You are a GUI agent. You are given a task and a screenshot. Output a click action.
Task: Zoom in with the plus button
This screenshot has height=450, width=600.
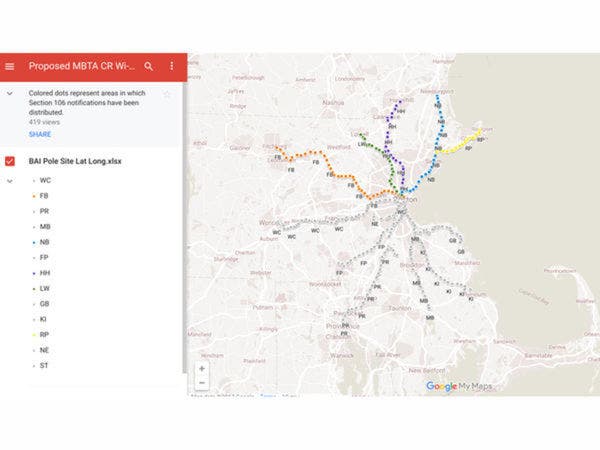tap(202, 368)
